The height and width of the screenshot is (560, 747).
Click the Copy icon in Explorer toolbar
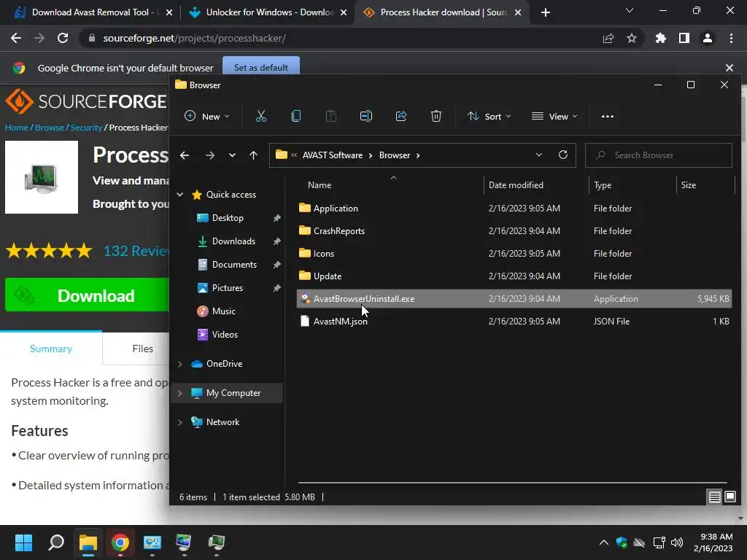coord(296,116)
